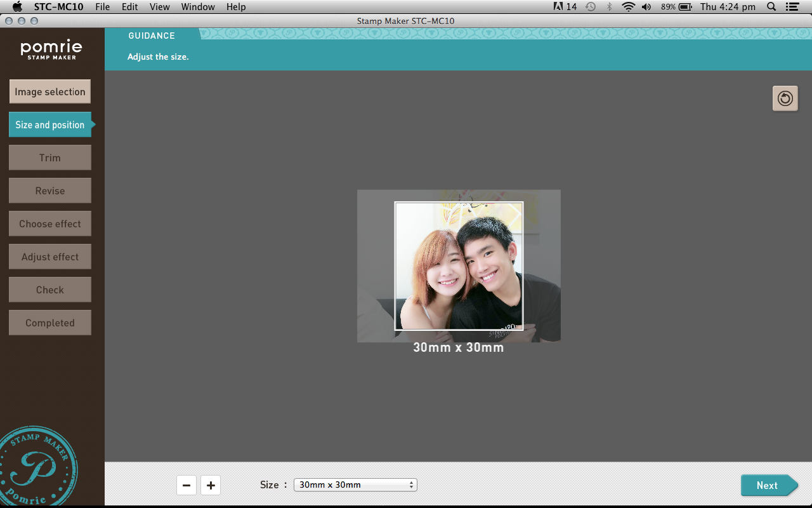812x508 pixels.
Task: Click the Next button
Action: tap(769, 485)
